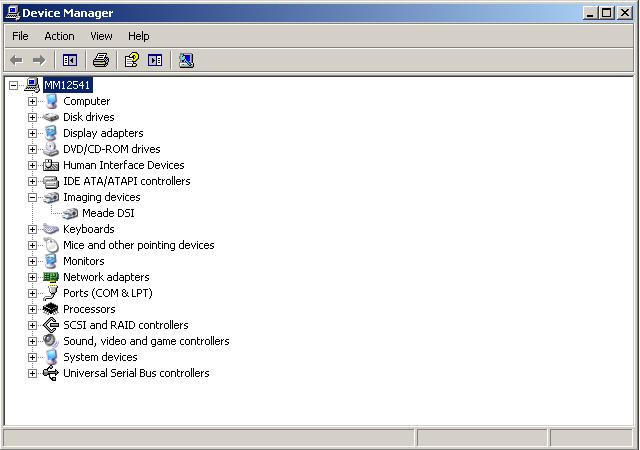640x450 pixels.
Task: Click the Universal Serial Bus controllers icon
Action: (51, 373)
